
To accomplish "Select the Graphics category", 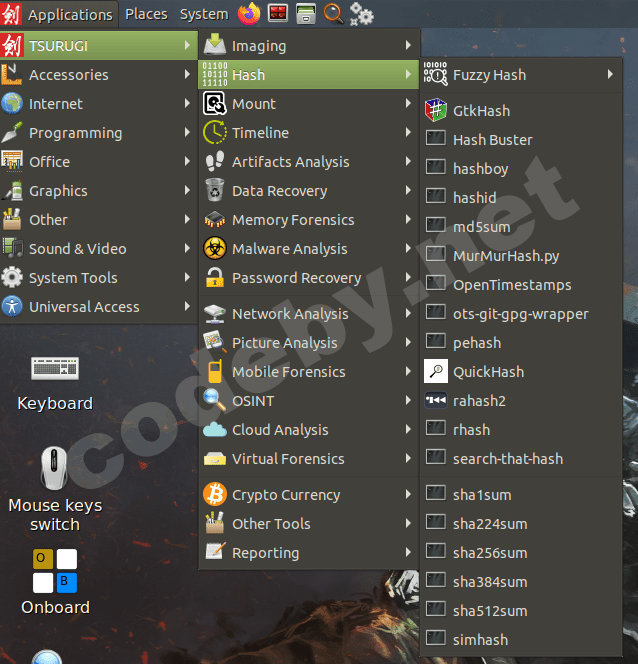I will (x=99, y=191).
